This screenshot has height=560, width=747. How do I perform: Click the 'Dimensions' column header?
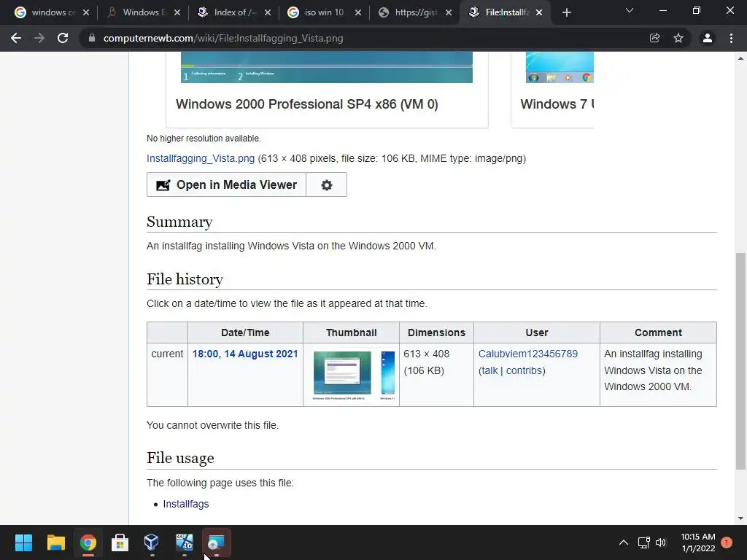(436, 332)
